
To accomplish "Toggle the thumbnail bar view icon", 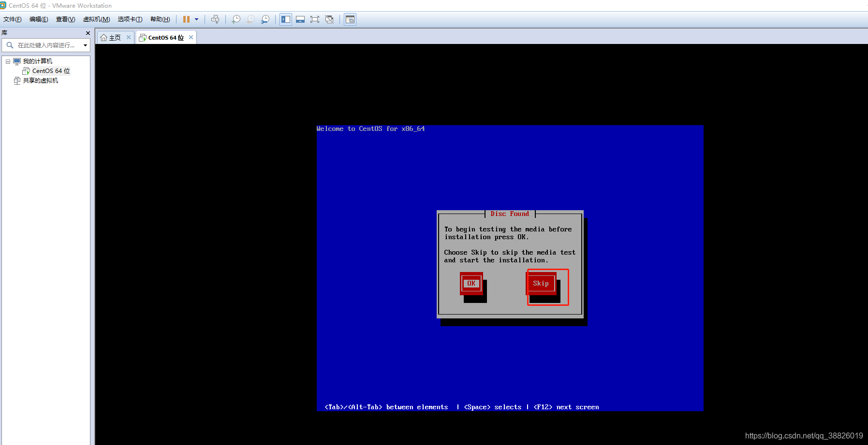I will click(x=300, y=19).
